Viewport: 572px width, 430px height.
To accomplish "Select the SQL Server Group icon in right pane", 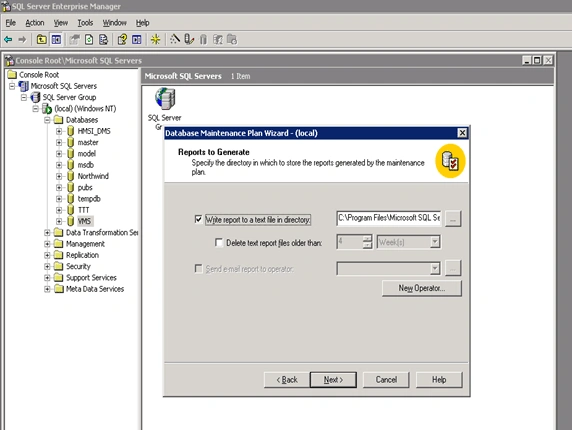I will (x=165, y=99).
